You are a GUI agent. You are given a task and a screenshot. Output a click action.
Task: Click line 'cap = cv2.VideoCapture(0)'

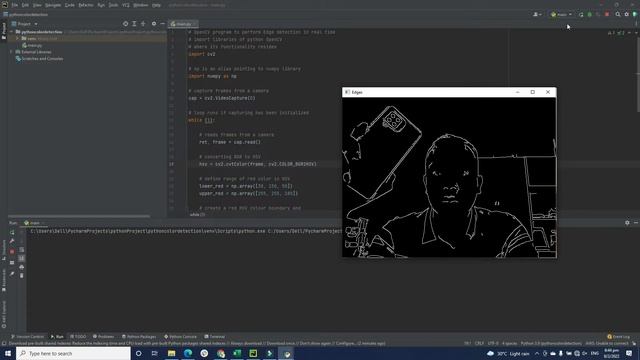point(222,98)
